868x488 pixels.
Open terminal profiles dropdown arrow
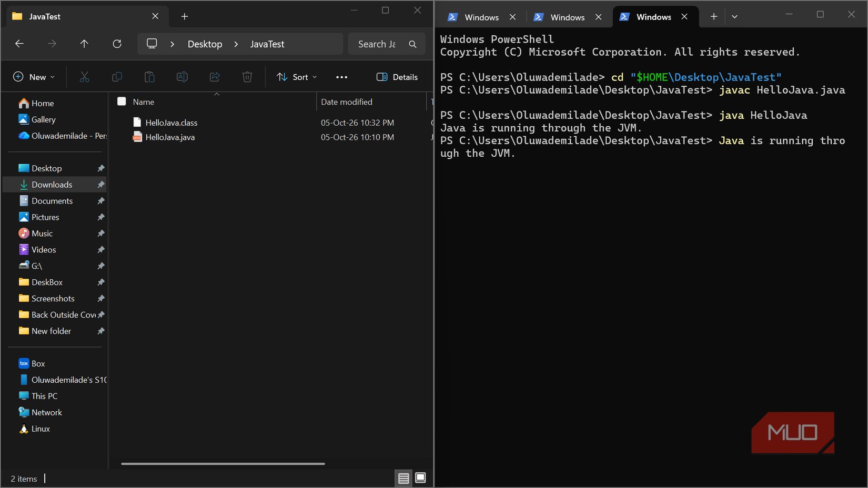734,17
